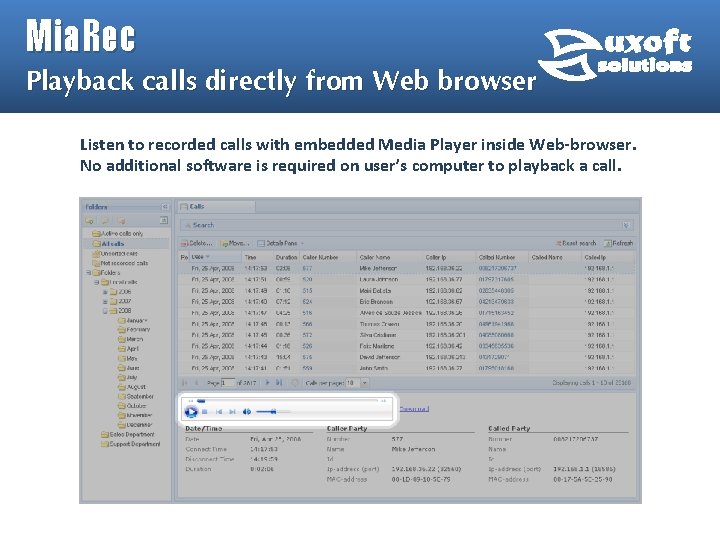The image size is (720, 540).
Task: Skip to previous track in media player
Action: 219,412
